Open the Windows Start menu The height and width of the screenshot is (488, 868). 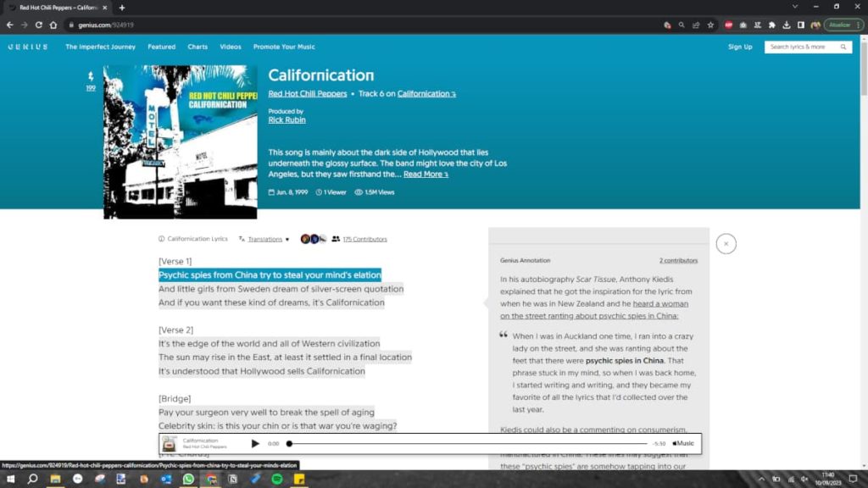(10, 479)
